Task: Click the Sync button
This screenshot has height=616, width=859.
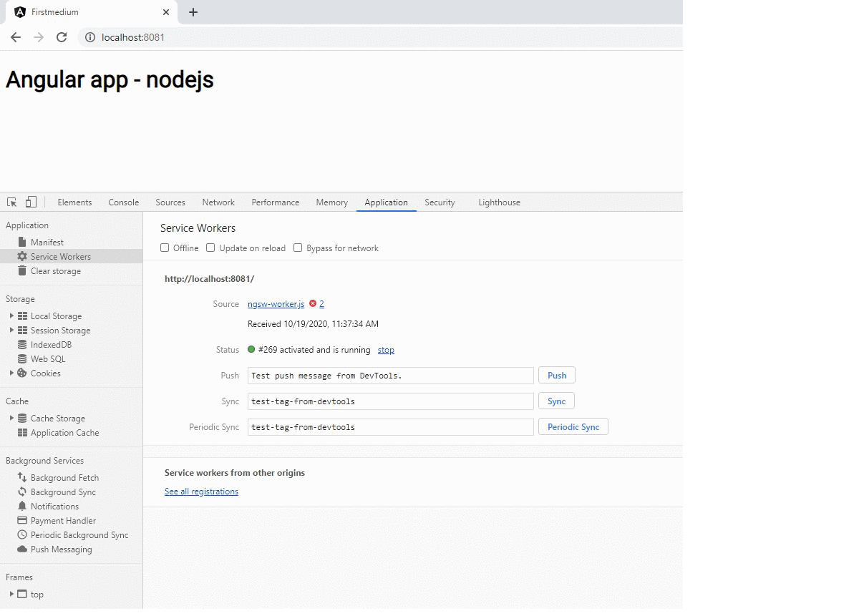Action: click(x=557, y=401)
